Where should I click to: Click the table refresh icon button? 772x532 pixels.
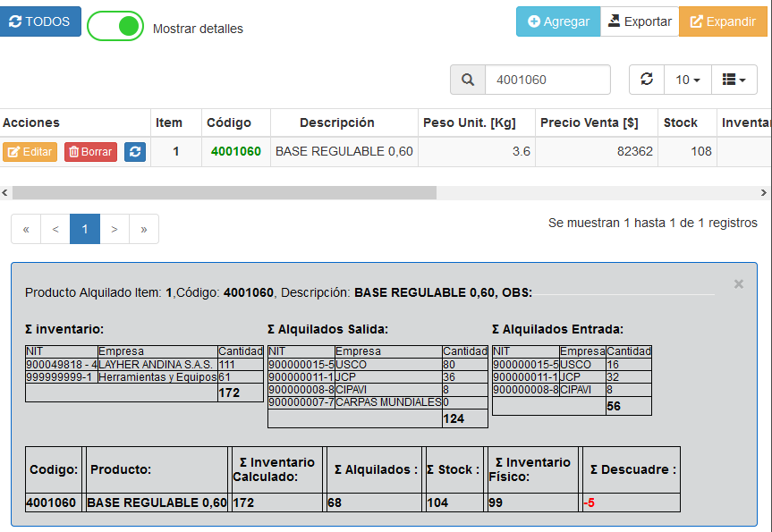click(x=647, y=80)
